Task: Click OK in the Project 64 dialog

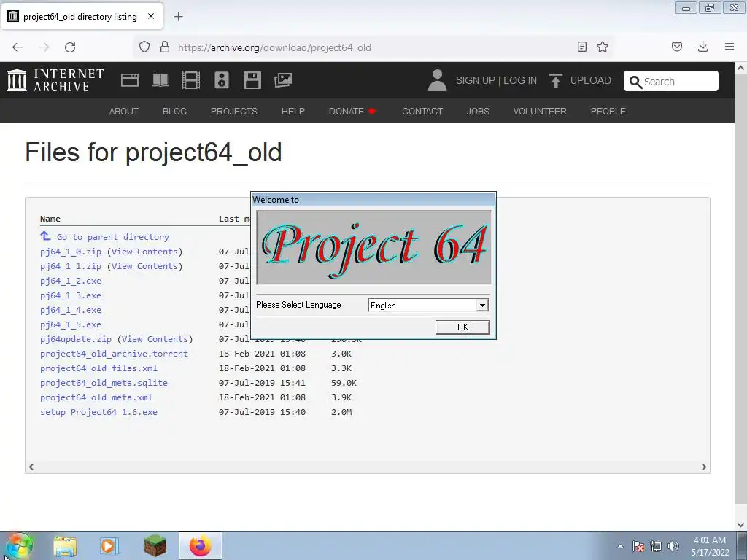Action: (x=462, y=327)
